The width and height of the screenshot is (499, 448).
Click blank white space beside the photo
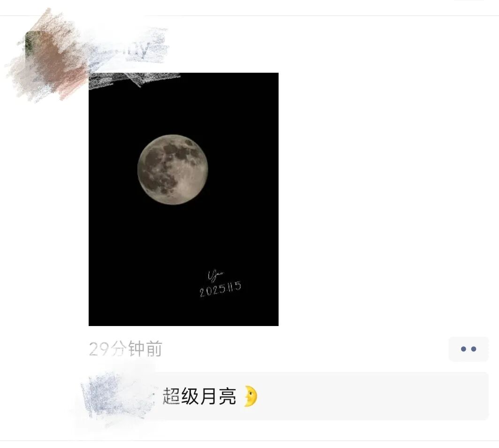tap(382, 191)
